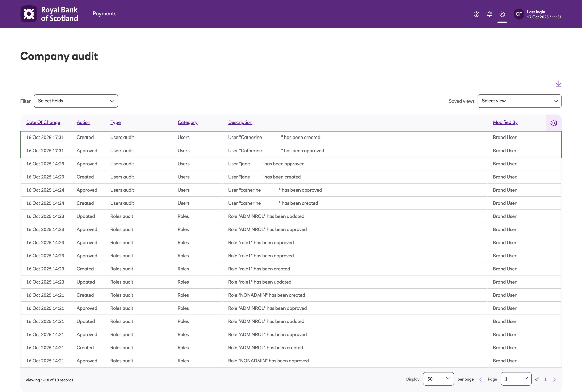This screenshot has width=582, height=392.
Task: Sort by the Category column header
Action: pyautogui.click(x=187, y=122)
